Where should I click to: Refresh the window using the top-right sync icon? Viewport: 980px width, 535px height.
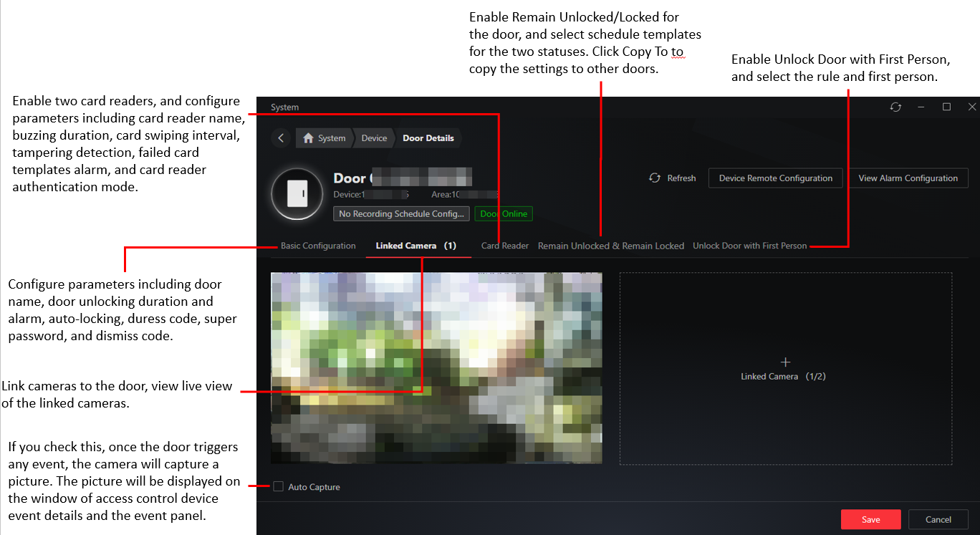895,107
